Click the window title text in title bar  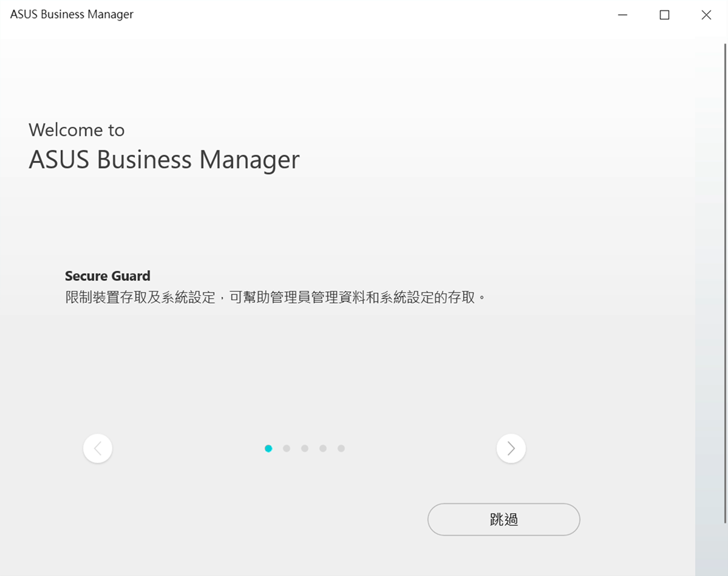[72, 15]
